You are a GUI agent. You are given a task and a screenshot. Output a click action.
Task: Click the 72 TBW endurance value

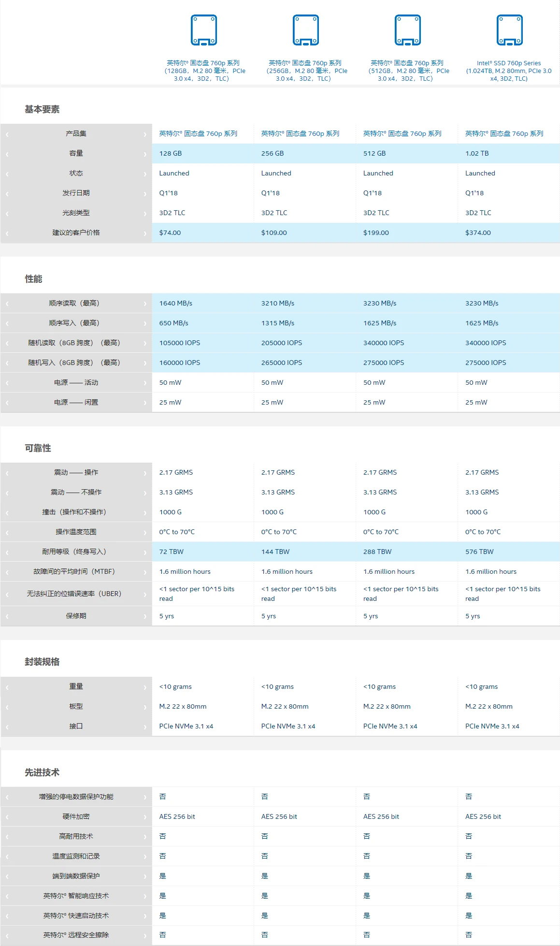(172, 552)
